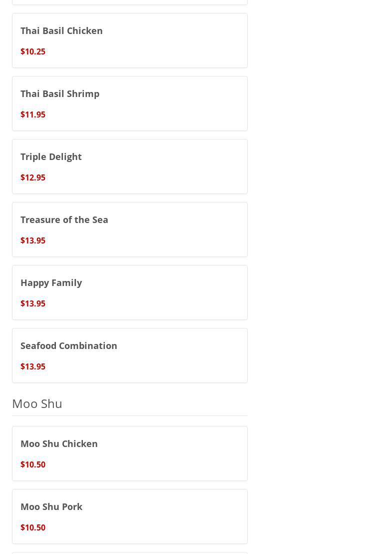Click the Moo Shu Pork $10.50 price
This screenshot has height=554, width=392.
[33, 527]
